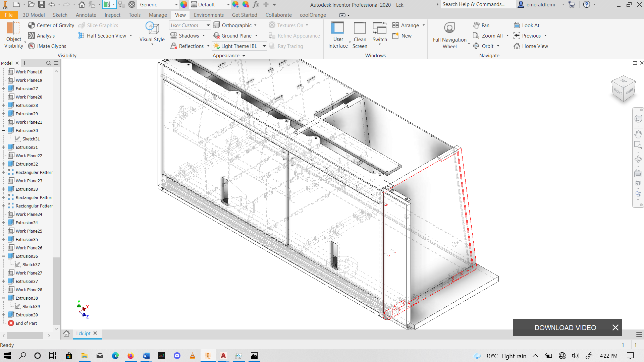Image resolution: width=644 pixels, height=362 pixels.
Task: Open the User Custom view dropdown
Action: pyautogui.click(x=208, y=25)
